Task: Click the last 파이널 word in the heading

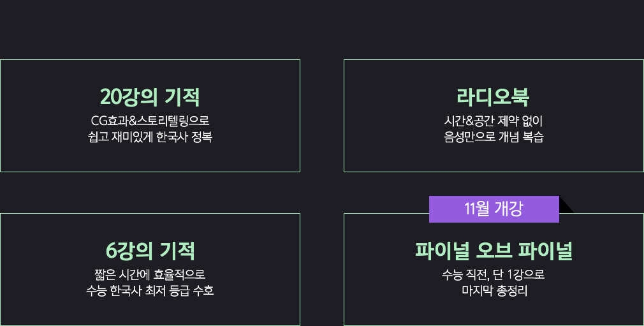Action: point(545,251)
